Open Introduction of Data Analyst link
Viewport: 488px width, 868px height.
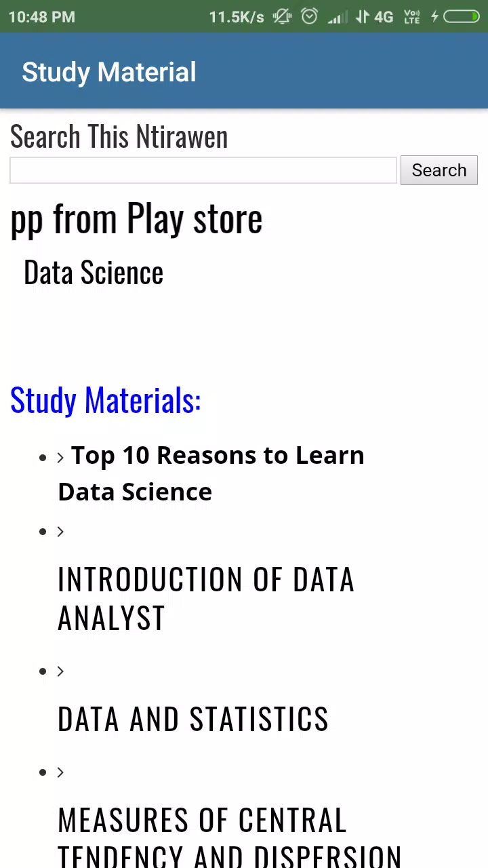click(206, 599)
